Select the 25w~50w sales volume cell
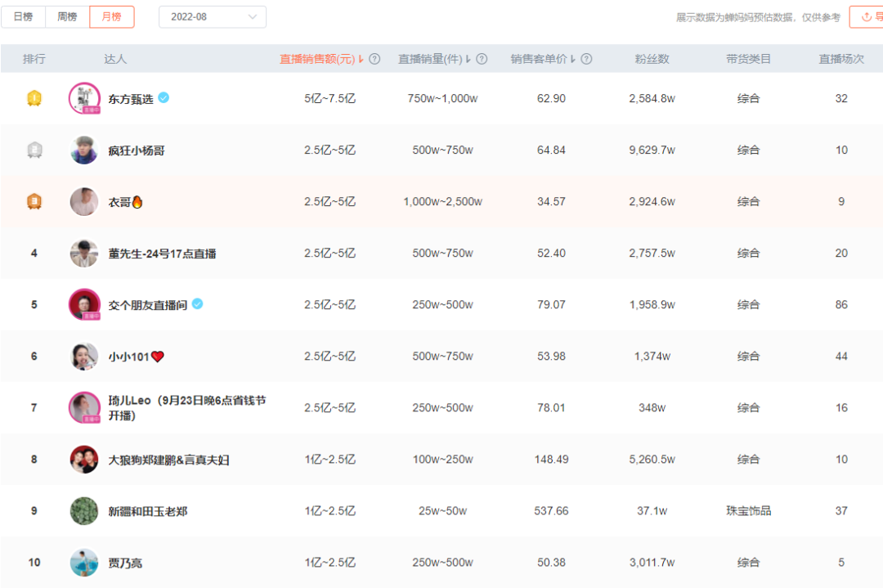The width and height of the screenshot is (883, 588). (442, 511)
